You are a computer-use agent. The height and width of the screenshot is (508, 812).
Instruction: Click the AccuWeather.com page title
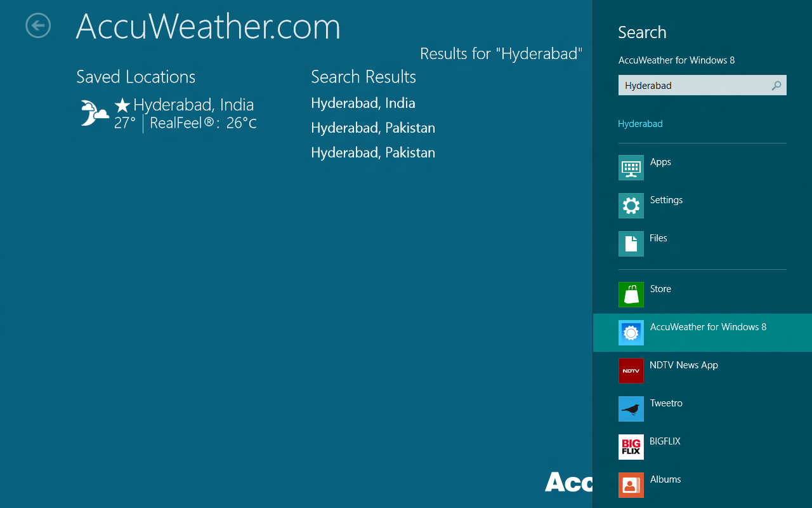pos(208,27)
